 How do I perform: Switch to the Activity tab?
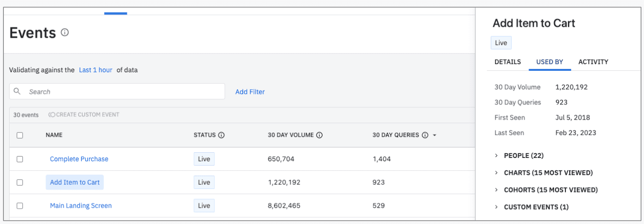click(x=593, y=62)
